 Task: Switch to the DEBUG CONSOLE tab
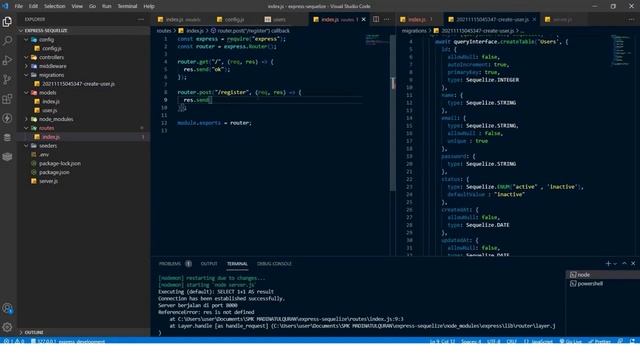(274, 264)
